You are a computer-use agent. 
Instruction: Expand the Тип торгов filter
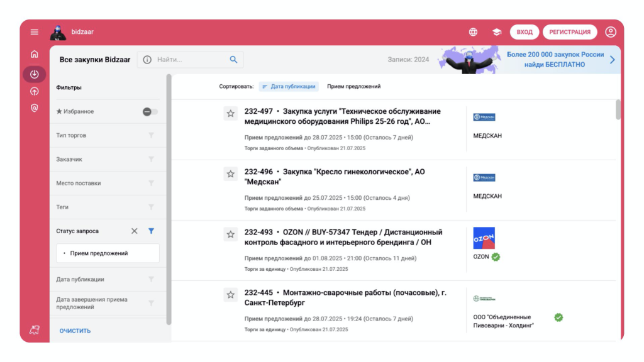(108, 136)
